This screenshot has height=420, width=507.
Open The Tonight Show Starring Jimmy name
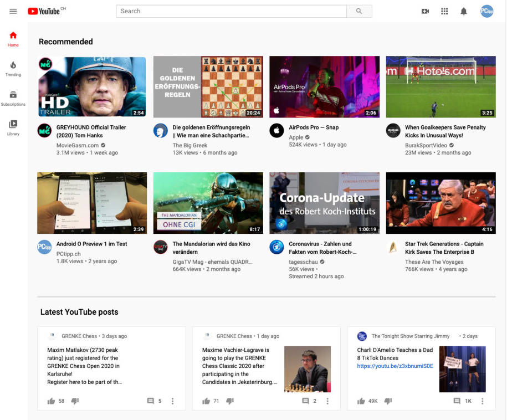tap(411, 336)
